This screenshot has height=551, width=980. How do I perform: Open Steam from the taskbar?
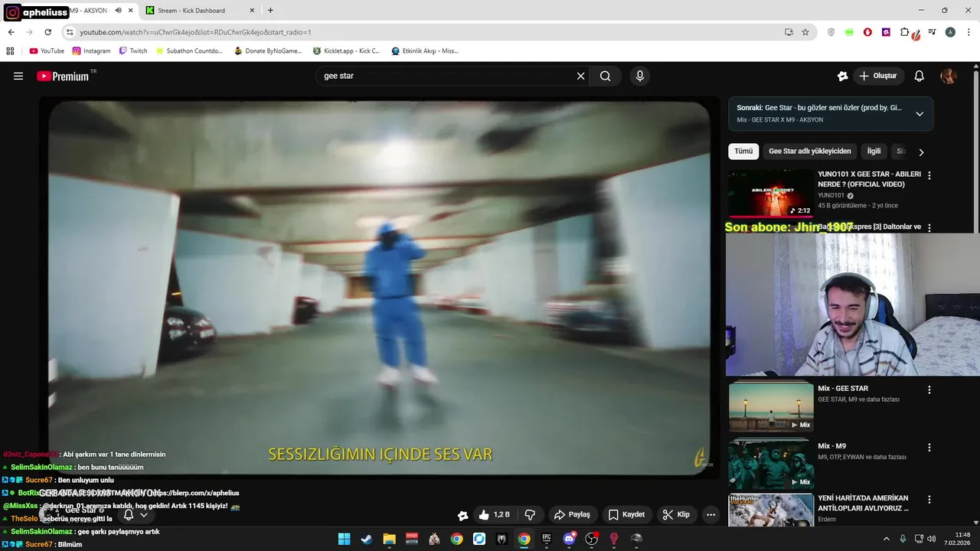(x=367, y=539)
